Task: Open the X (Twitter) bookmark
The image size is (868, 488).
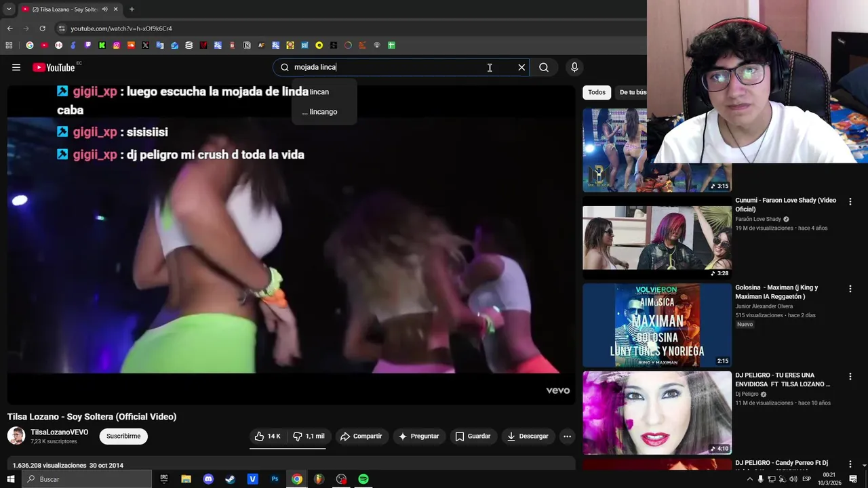Action: click(x=145, y=45)
